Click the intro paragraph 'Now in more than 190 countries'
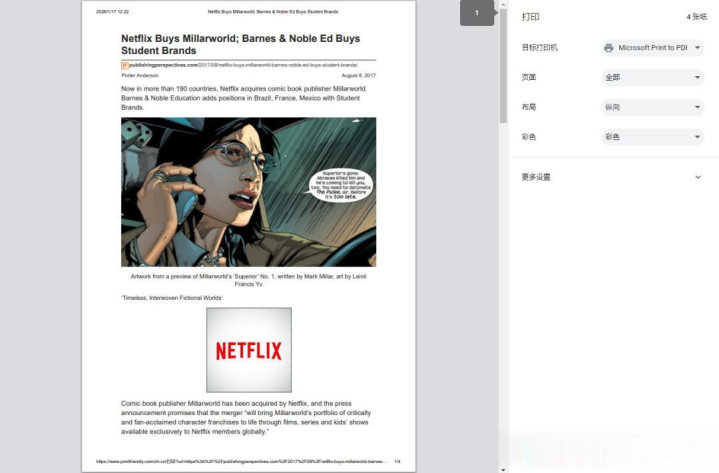 [244, 98]
